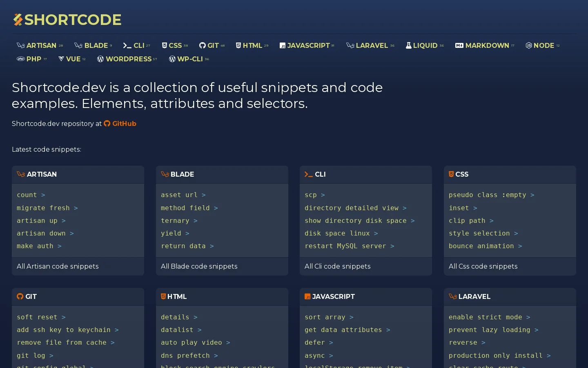Open the 'restart MySQL server' CLI snippet
Image resolution: width=588 pixels, height=368 pixels.
click(350, 246)
